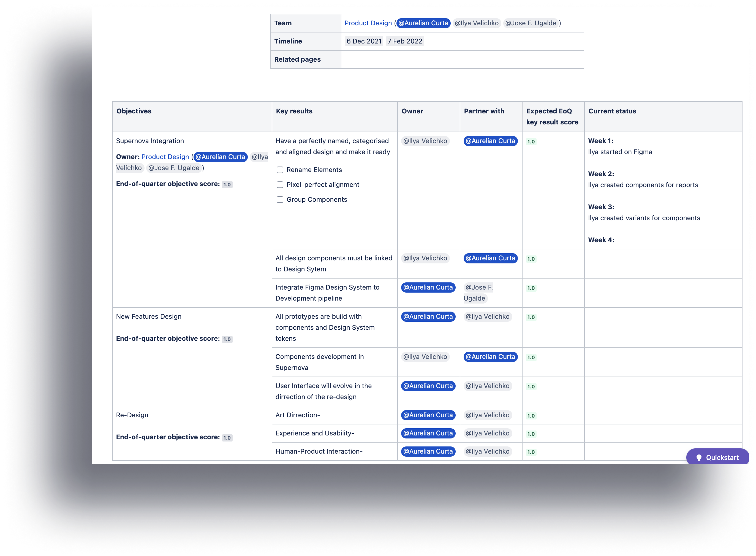Click owner mention in Human-Product Interaction row
This screenshot has height=556, width=756.
pyautogui.click(x=428, y=451)
